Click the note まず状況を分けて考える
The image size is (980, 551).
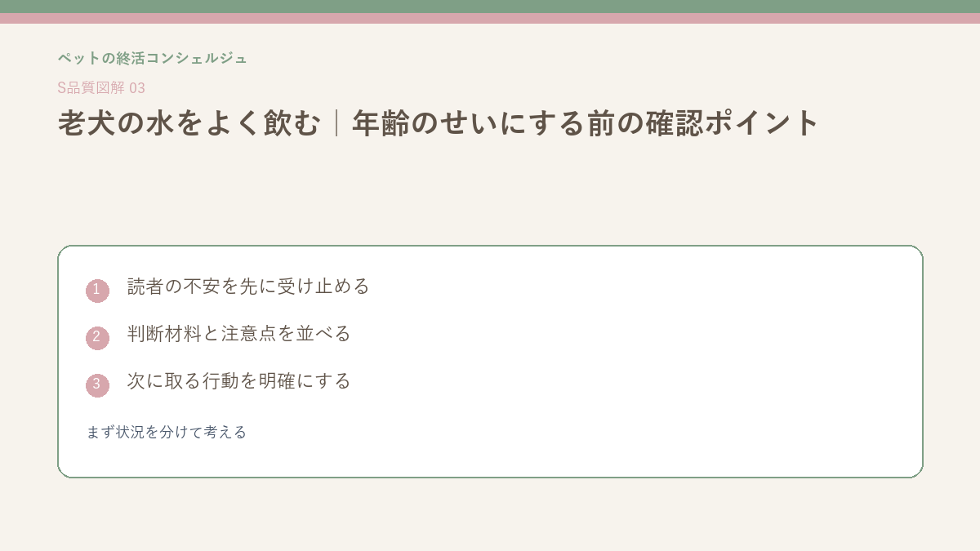pos(167,432)
